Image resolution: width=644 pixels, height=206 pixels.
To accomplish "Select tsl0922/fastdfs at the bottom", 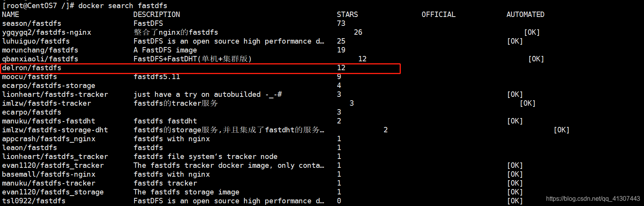I will [x=34, y=201].
